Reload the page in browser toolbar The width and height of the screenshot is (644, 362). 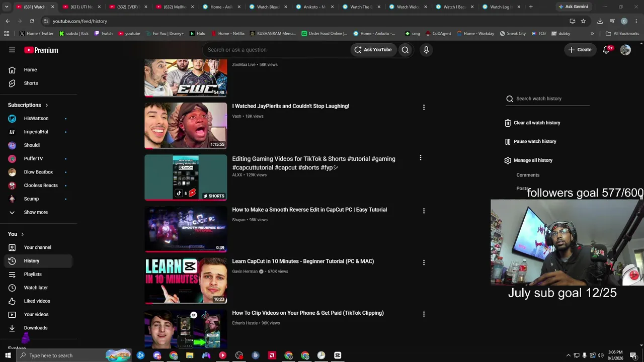[32, 21]
